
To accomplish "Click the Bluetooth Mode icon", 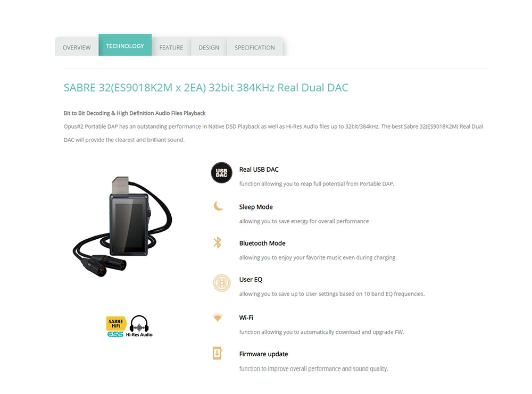I will click(218, 242).
